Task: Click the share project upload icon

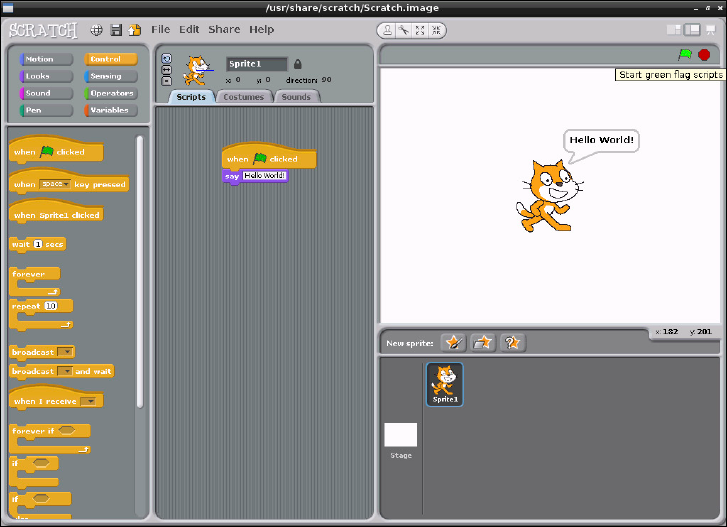Action: pos(134,30)
